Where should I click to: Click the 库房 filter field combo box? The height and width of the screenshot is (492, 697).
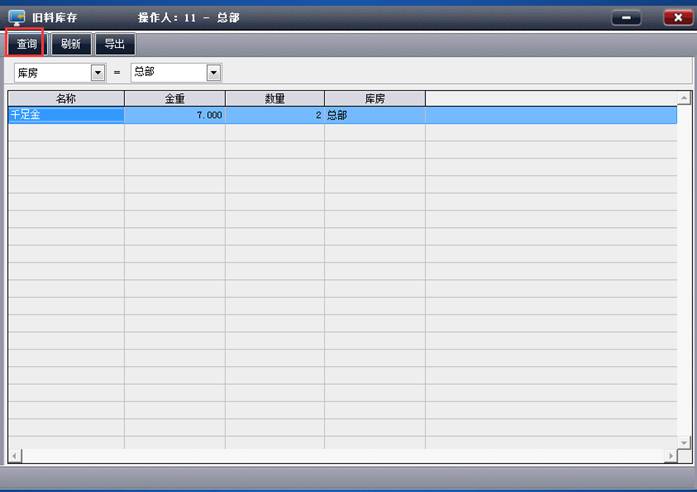(x=60, y=72)
